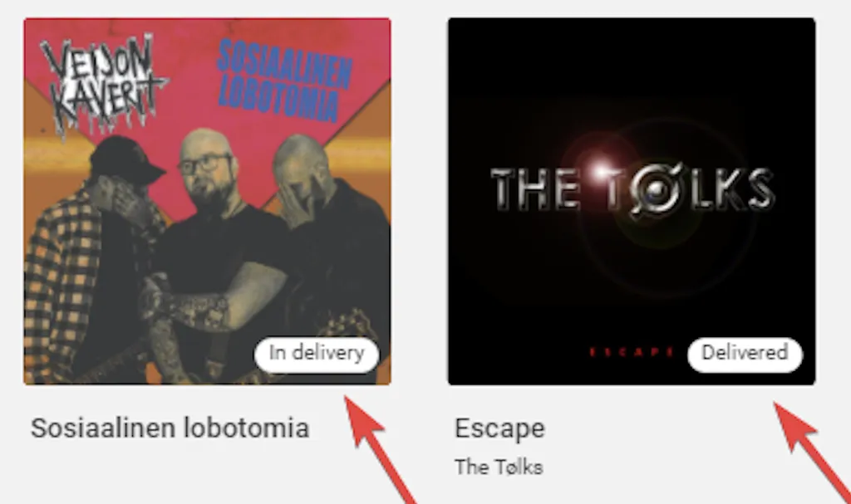Screen dimensions: 851x504
Task: Open The Tølks artist name link
Action: pos(499,467)
